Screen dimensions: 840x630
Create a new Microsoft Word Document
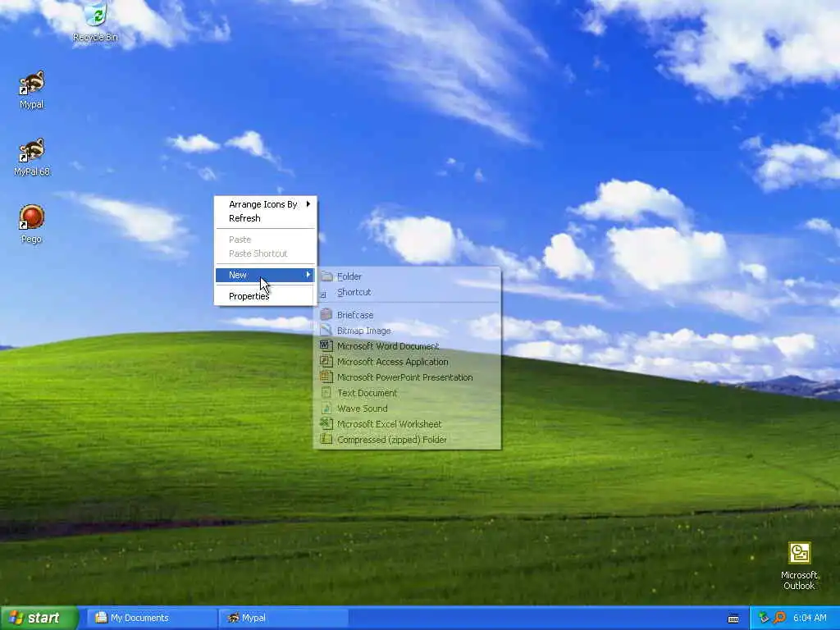pos(408,346)
